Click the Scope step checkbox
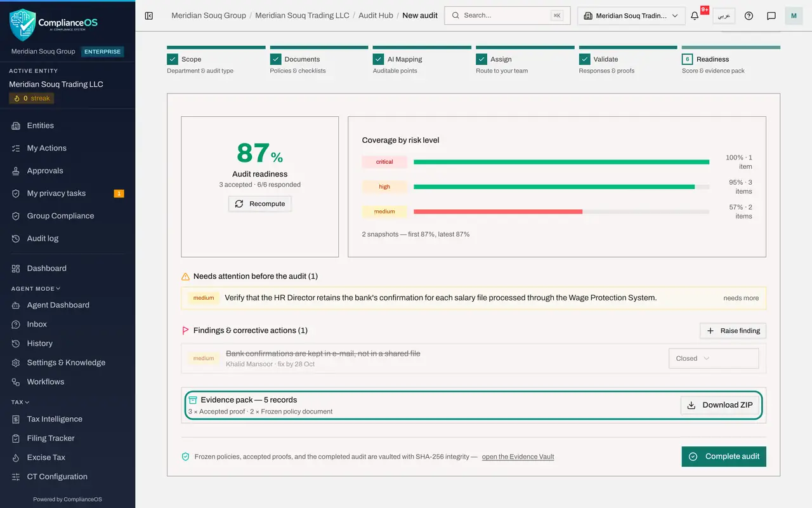The image size is (812, 508). [x=173, y=59]
